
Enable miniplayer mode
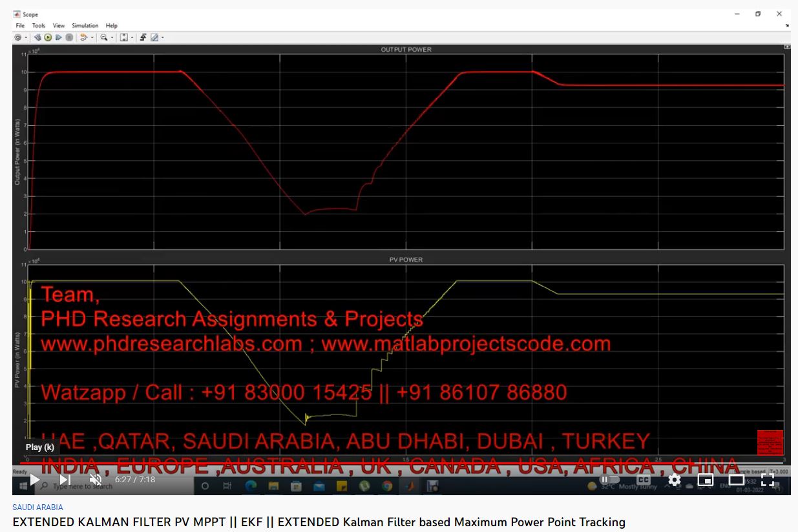(706, 480)
